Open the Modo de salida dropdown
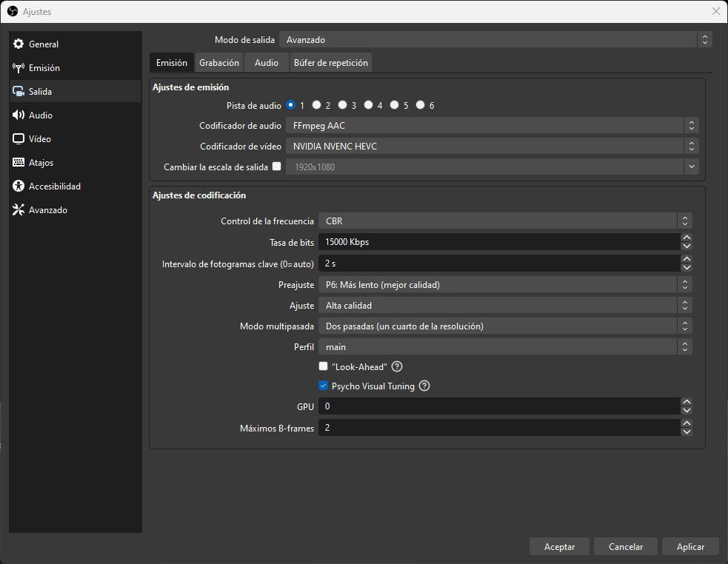The width and height of the screenshot is (728, 564). point(495,40)
